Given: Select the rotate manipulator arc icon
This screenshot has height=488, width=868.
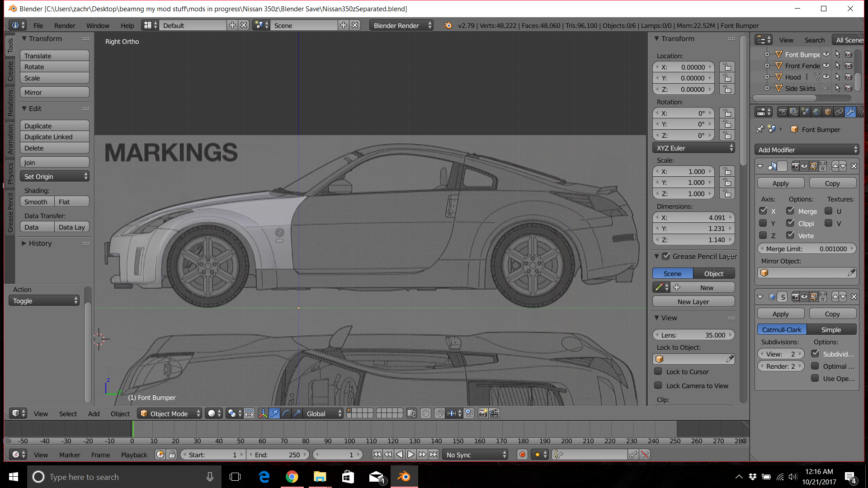Looking at the screenshot, I should [286, 413].
